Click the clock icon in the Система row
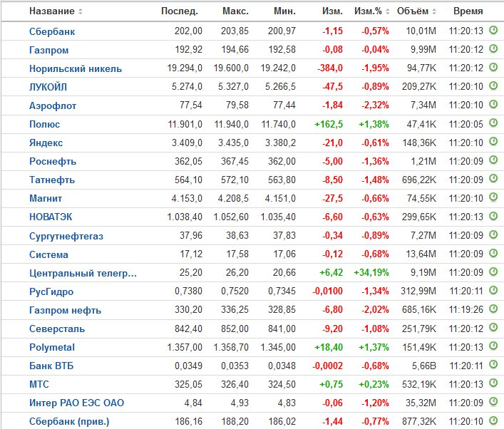This screenshot has height=429, width=504. [x=493, y=253]
